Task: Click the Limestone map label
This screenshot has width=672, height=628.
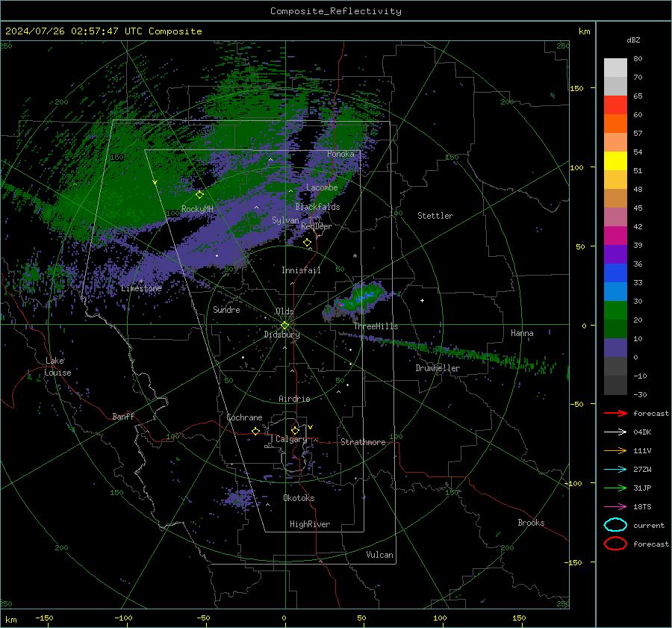Action: 141,288
